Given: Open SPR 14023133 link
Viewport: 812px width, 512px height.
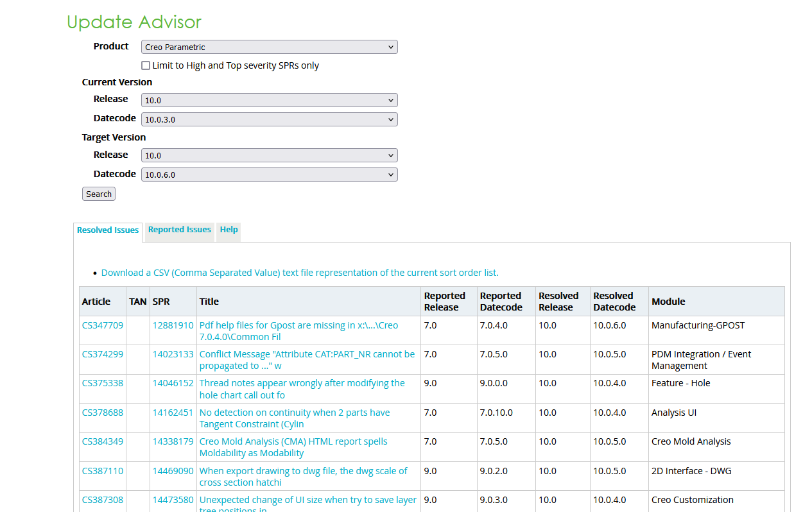Looking at the screenshot, I should coord(173,354).
